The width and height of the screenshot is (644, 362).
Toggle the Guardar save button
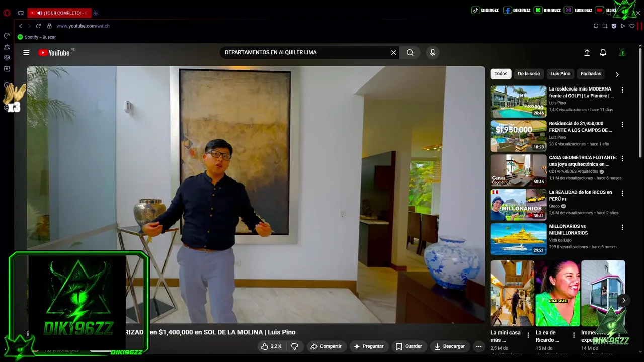coord(409,346)
